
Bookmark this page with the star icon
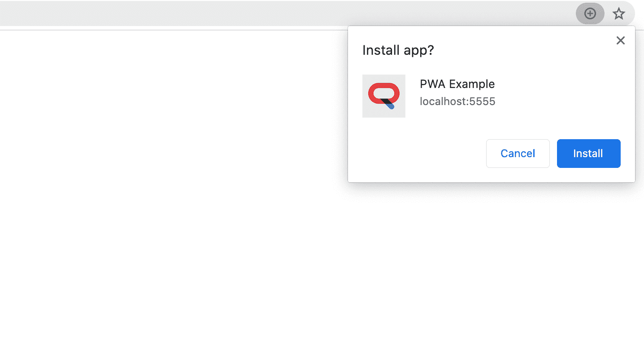coord(619,14)
